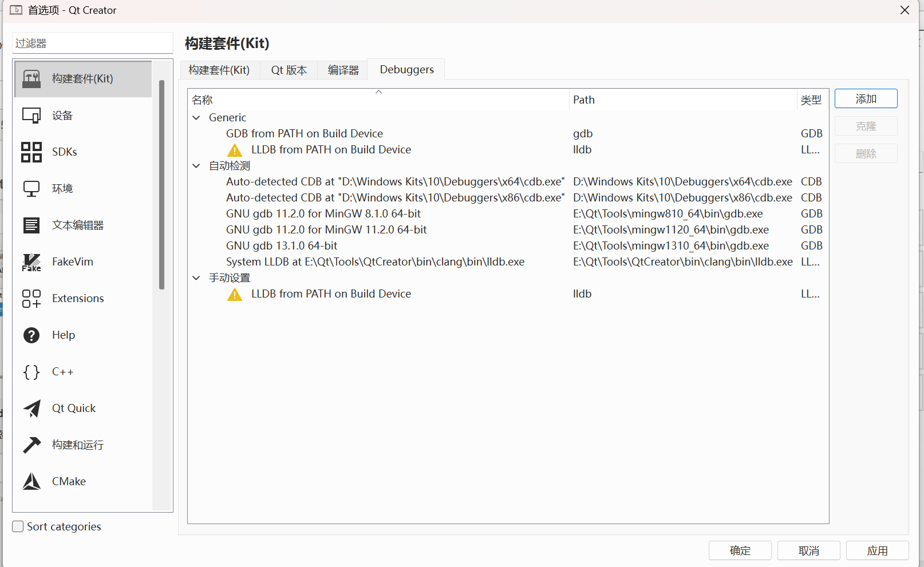This screenshot has width=924, height=567.
Task: Select Auto-detected CDB x64 cdb.exe entry
Action: tap(395, 182)
